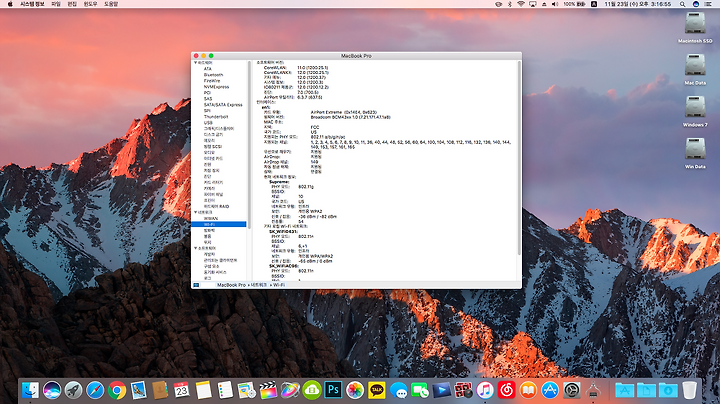Open KakaoTalk from the Dock
Viewport: 720px width, 404px height.
click(x=377, y=390)
